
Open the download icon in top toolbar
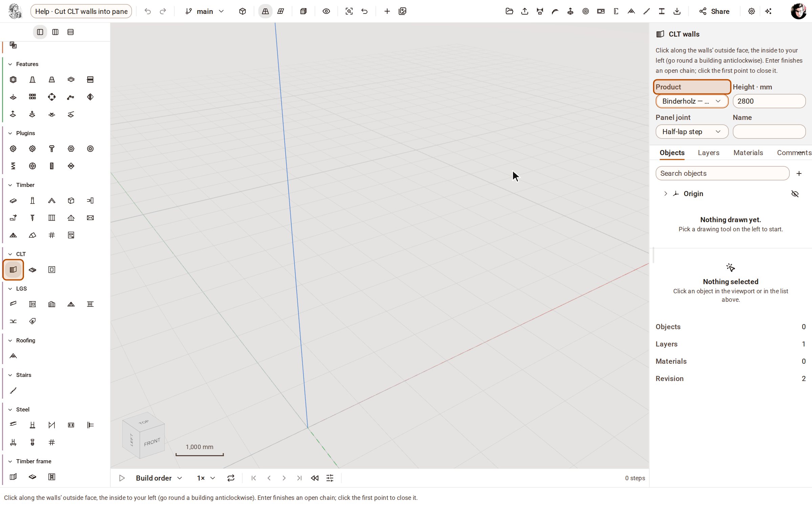[x=677, y=11]
